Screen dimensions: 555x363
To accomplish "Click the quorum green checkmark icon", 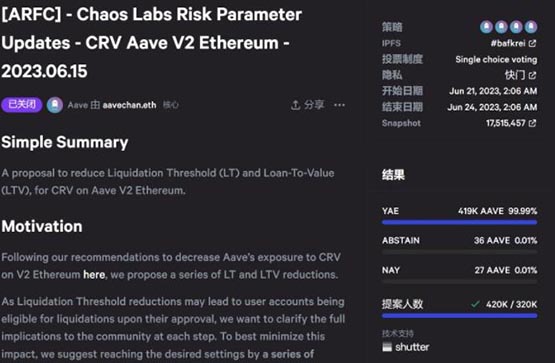I will click(475, 304).
